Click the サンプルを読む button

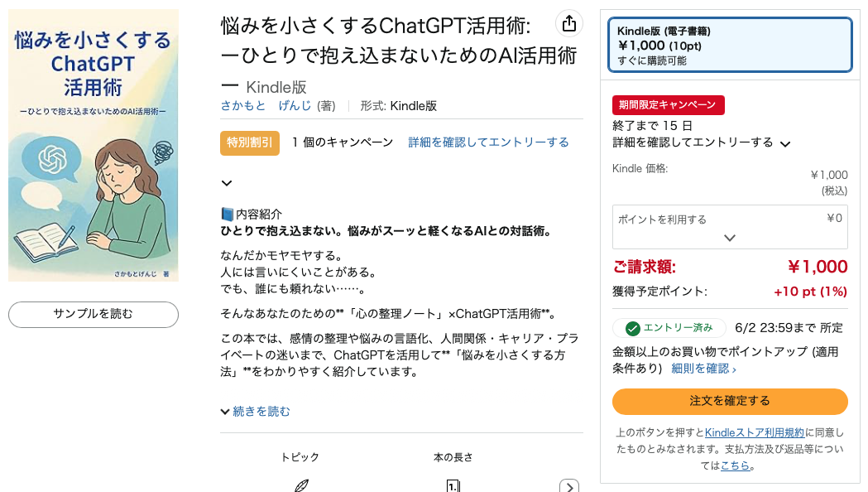tap(93, 314)
